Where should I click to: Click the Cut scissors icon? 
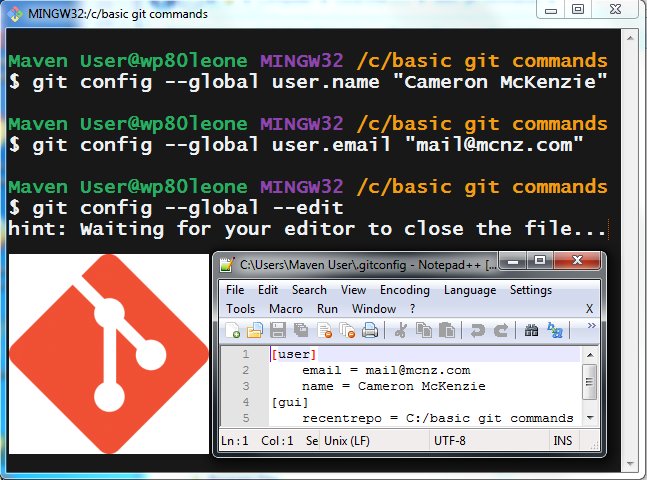[x=401, y=331]
